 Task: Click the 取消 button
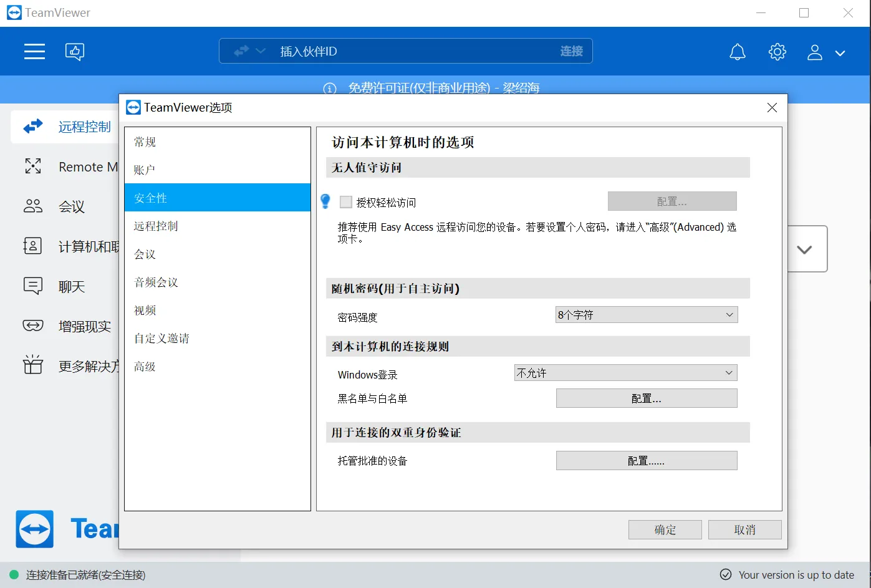pyautogui.click(x=745, y=529)
